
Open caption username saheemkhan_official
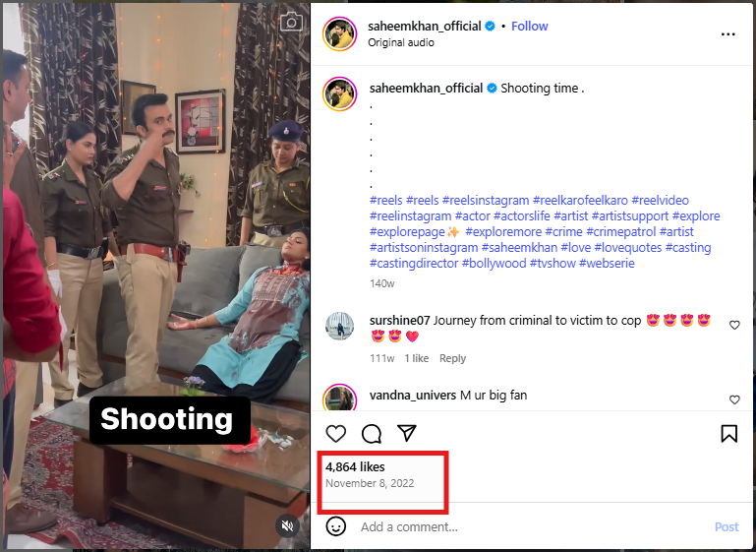(x=426, y=89)
